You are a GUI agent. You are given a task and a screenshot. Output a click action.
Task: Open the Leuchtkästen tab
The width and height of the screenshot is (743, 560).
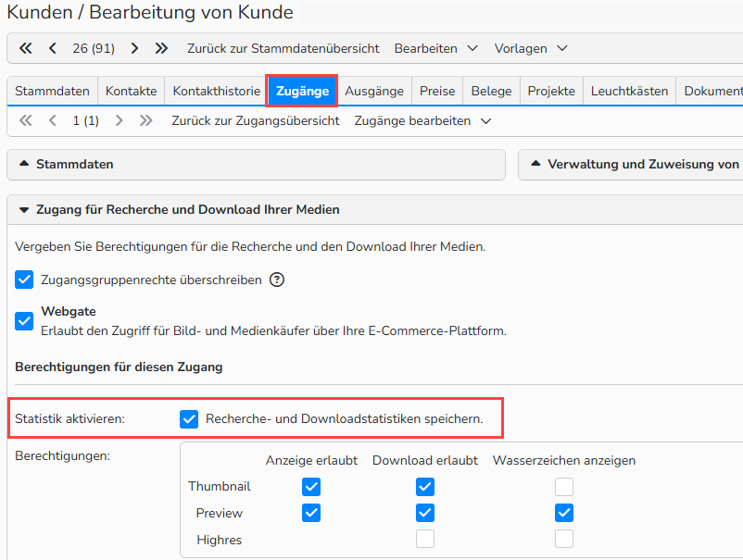(x=629, y=91)
